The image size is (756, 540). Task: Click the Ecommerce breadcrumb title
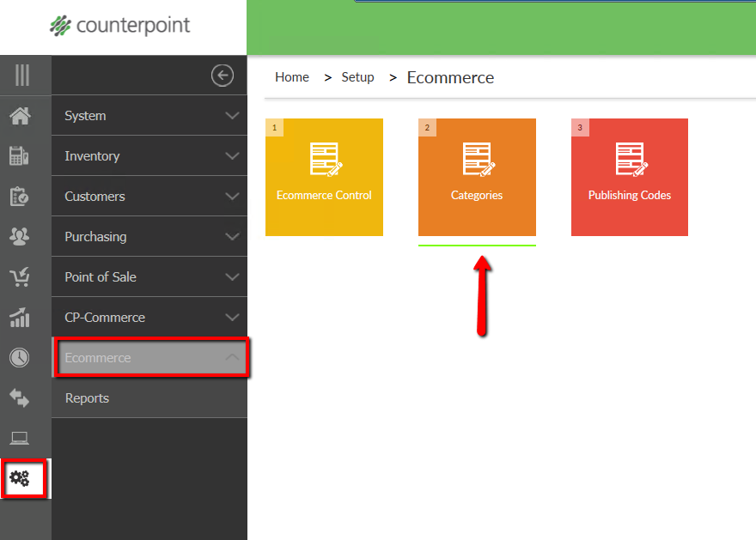pos(450,77)
